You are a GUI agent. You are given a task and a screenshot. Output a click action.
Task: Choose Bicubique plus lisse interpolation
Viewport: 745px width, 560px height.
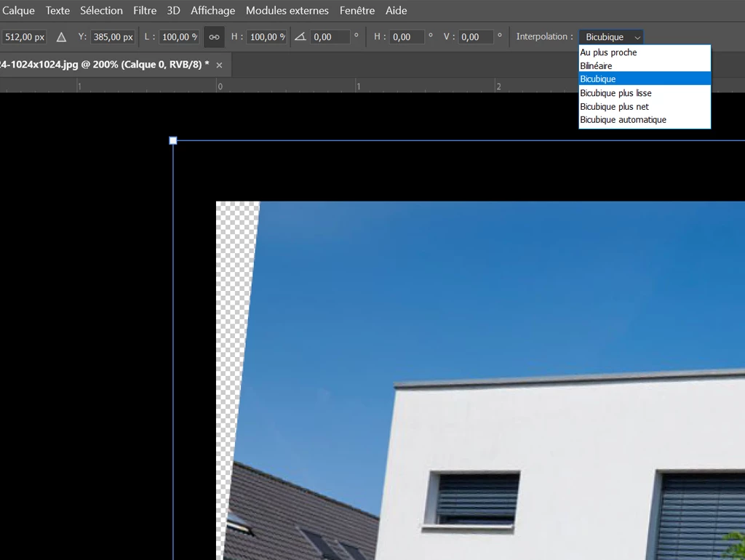pyautogui.click(x=645, y=93)
